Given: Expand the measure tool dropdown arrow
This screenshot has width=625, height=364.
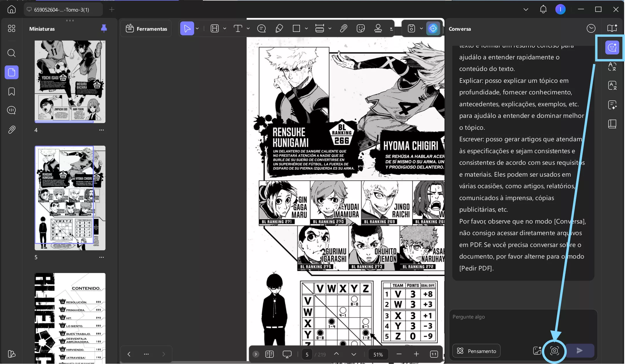Looking at the screenshot, I should tap(330, 28).
